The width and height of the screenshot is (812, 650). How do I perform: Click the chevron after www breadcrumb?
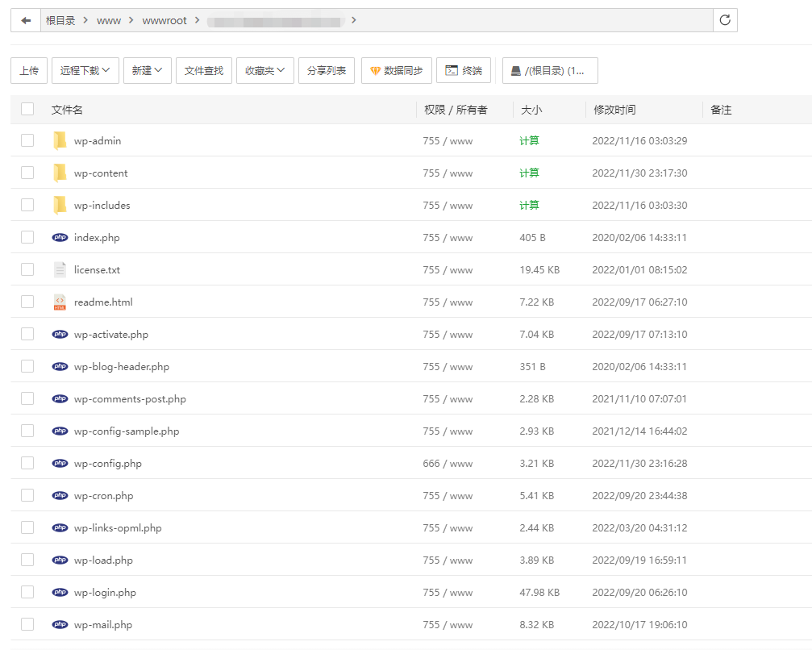coord(131,20)
